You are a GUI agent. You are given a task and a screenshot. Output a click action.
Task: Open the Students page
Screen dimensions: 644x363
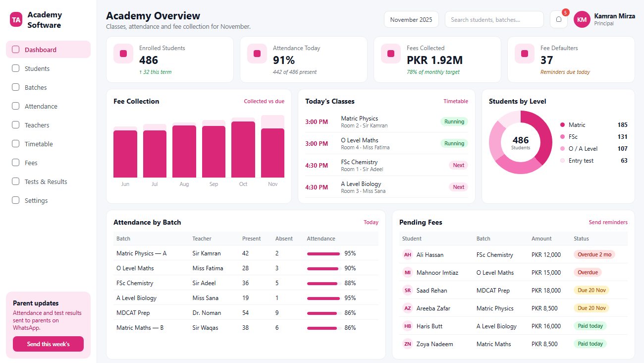[48, 68]
